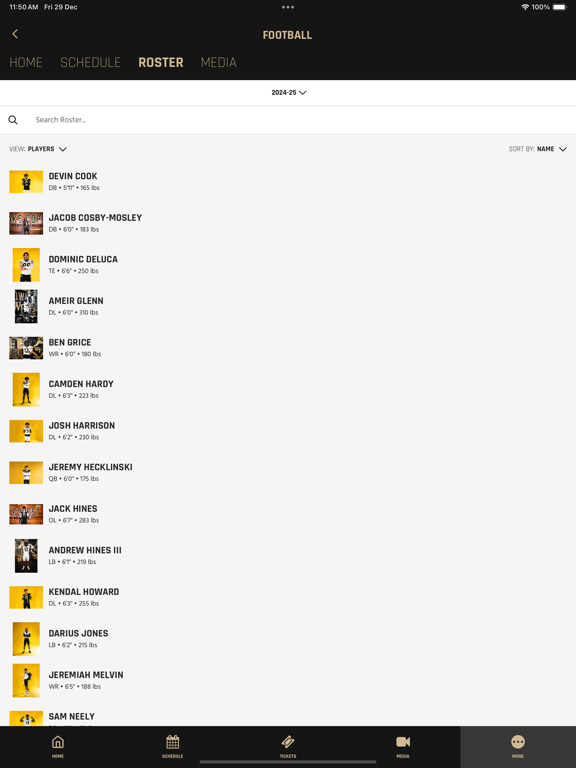Viewport: 576px width, 768px height.
Task: Click the DB 5'11" 165 lbs details text
Action: point(74,188)
